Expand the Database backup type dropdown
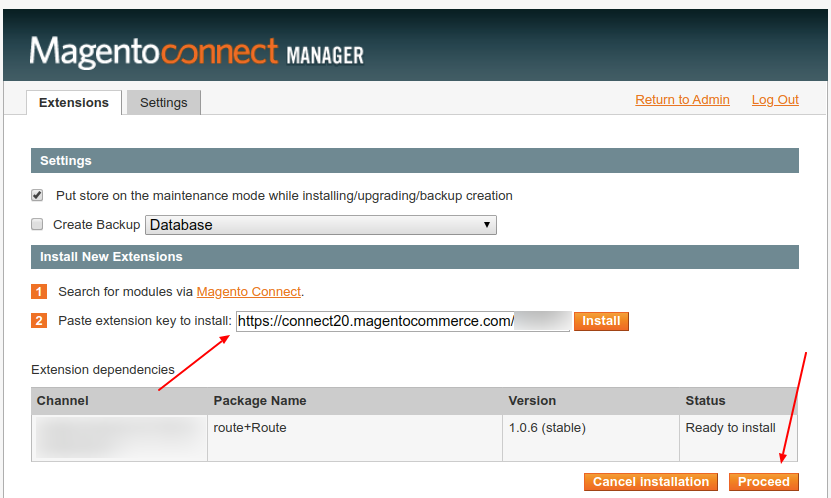Image resolution: width=831 pixels, height=498 pixels. (321, 225)
